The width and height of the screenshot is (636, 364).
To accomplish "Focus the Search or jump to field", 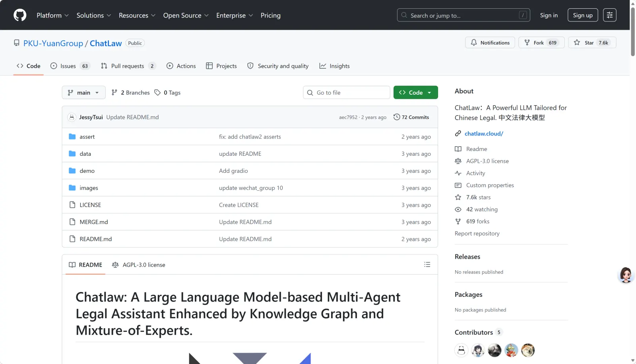I will point(463,15).
